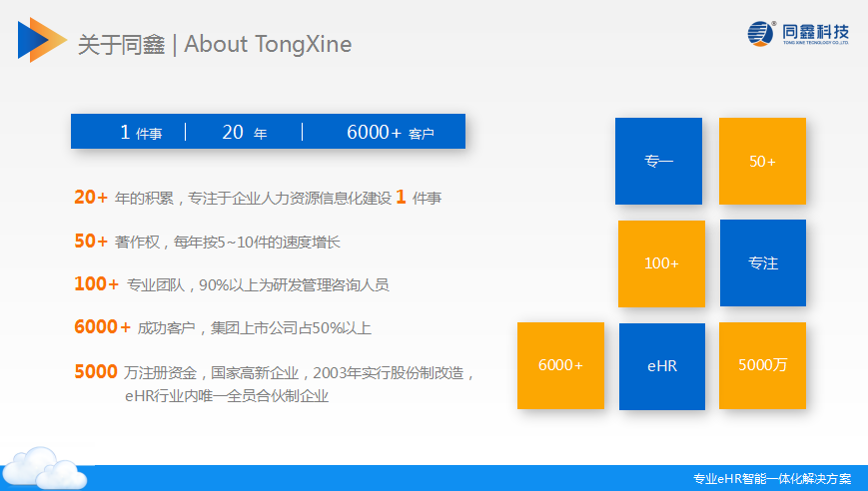The image size is (868, 491).
Task: Click '20 年' in the blue banner
Action: (x=245, y=133)
